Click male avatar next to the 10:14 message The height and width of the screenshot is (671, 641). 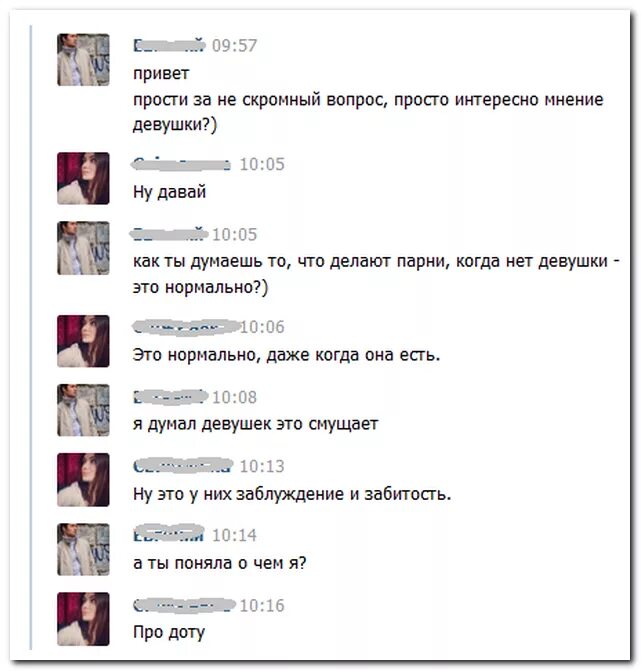[x=83, y=549]
